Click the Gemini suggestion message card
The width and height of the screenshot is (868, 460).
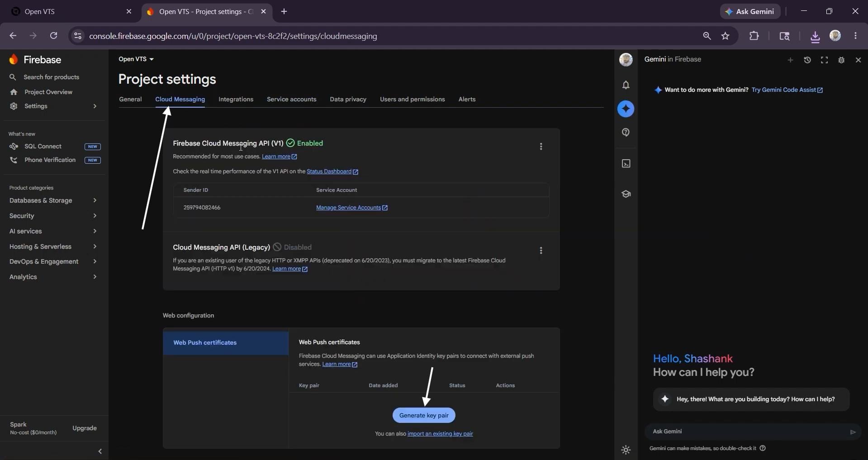tap(751, 399)
